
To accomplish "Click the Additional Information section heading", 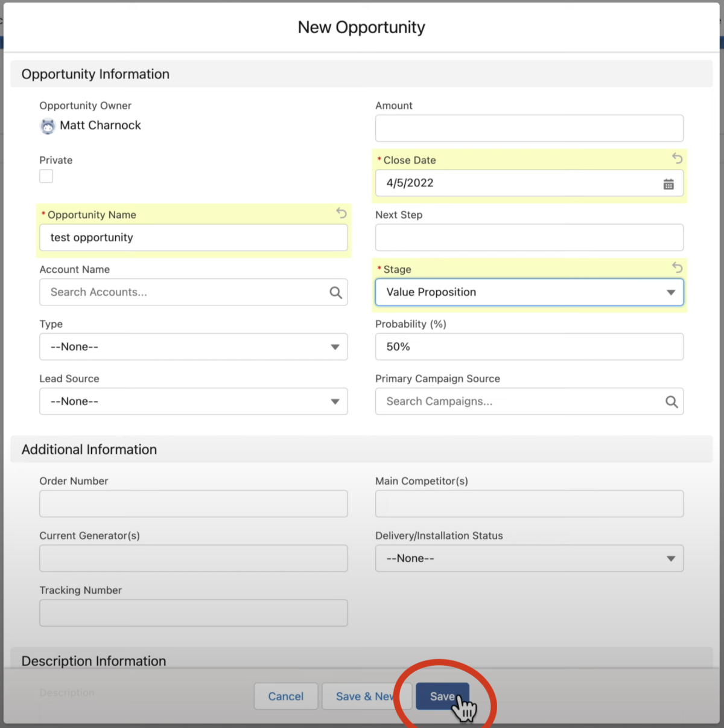I will point(89,449).
